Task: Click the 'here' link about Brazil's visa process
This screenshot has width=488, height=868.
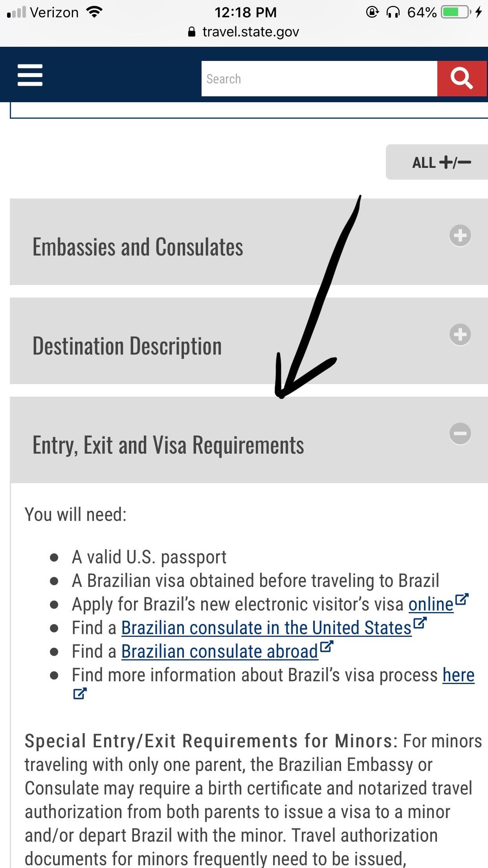Action: point(458,675)
